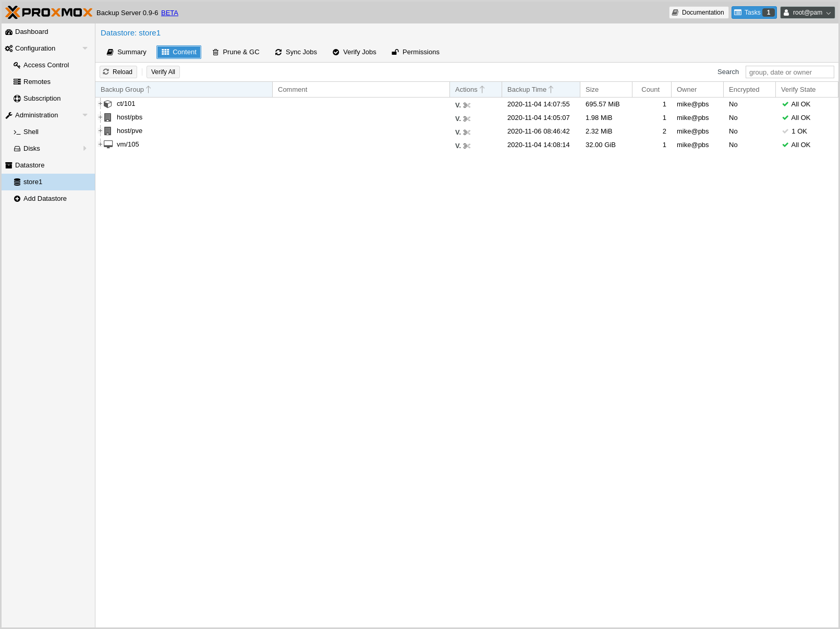Click the Proxmox logo
The width and height of the screenshot is (840, 629).
(x=49, y=13)
